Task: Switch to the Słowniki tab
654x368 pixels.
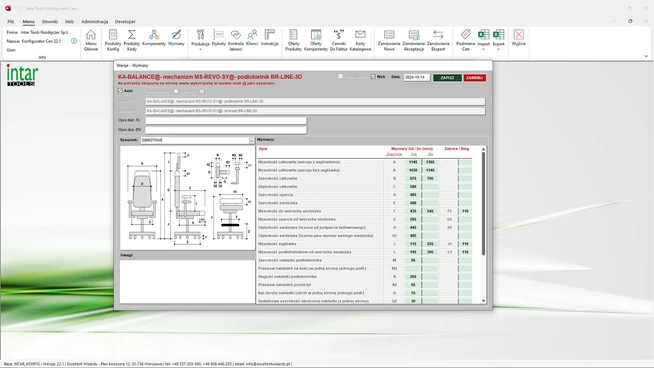Action: click(50, 22)
